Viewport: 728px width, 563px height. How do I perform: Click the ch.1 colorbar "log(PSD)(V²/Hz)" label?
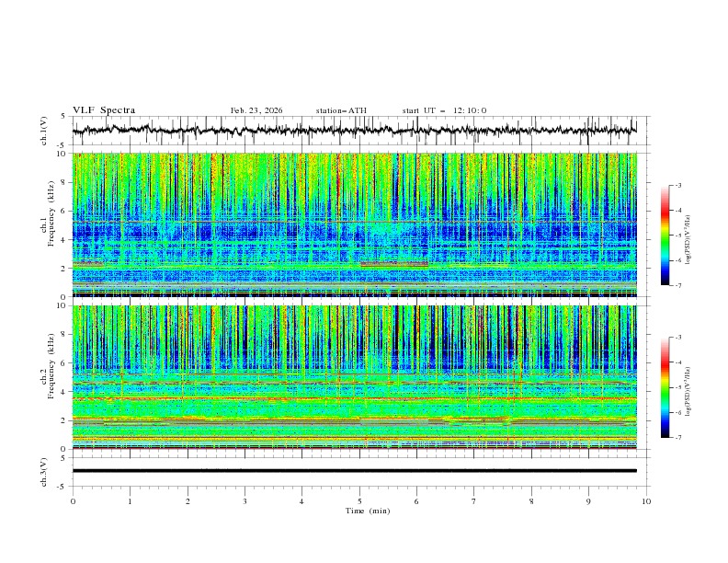tap(688, 240)
